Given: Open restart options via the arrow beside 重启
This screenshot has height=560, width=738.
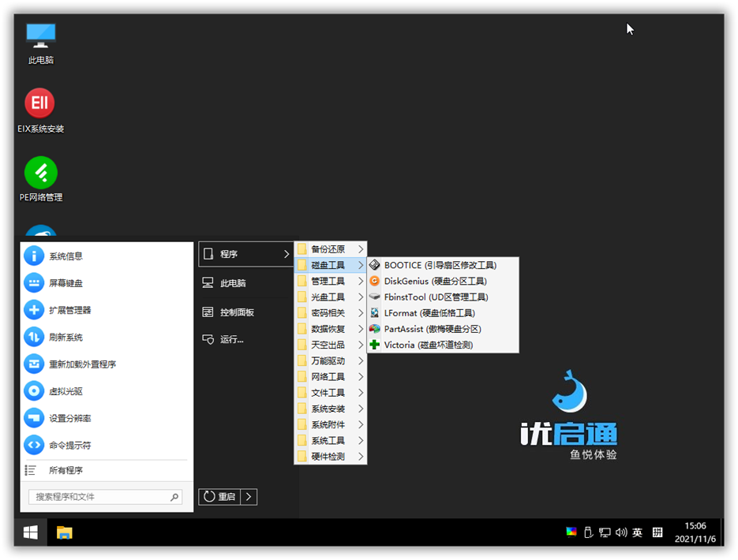Looking at the screenshot, I should point(249,497).
